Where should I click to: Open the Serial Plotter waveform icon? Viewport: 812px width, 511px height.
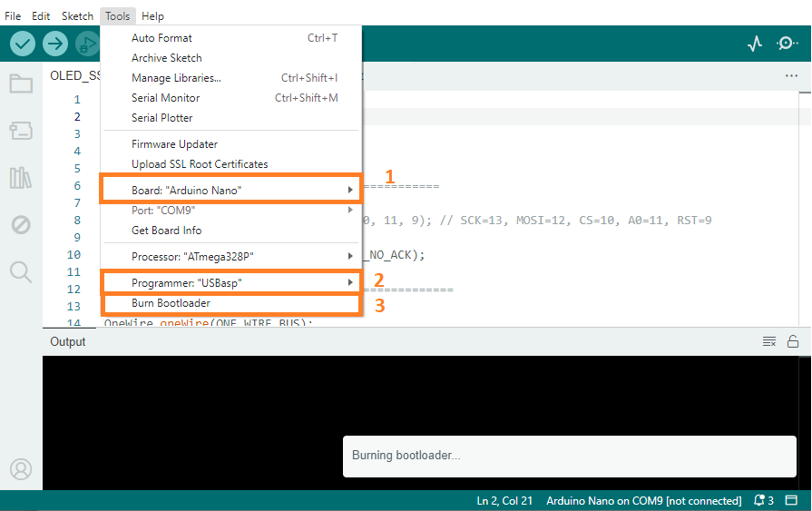(x=755, y=44)
